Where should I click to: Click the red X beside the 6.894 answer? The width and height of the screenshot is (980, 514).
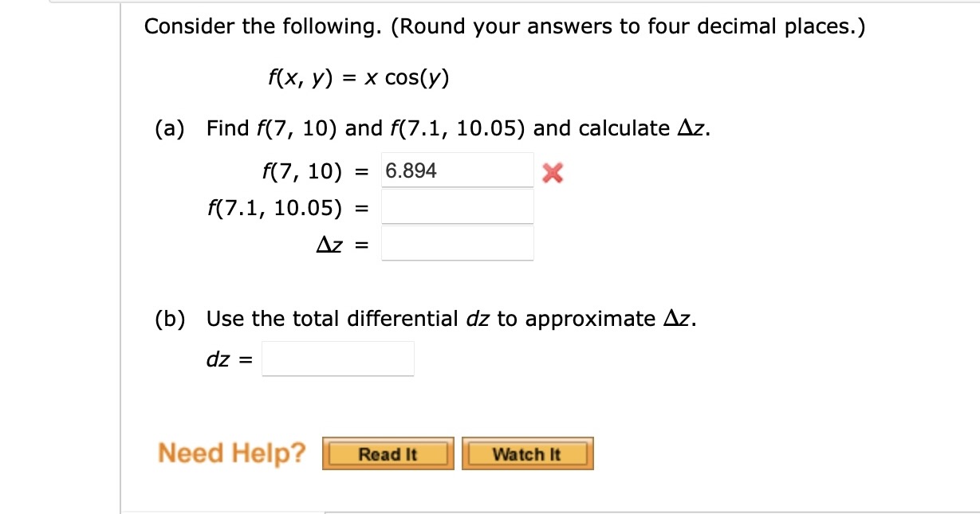(553, 171)
